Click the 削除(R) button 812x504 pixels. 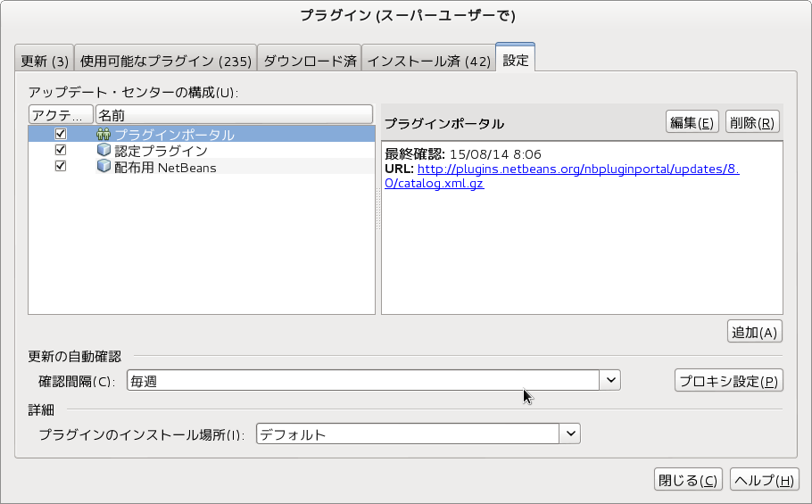pos(752,122)
